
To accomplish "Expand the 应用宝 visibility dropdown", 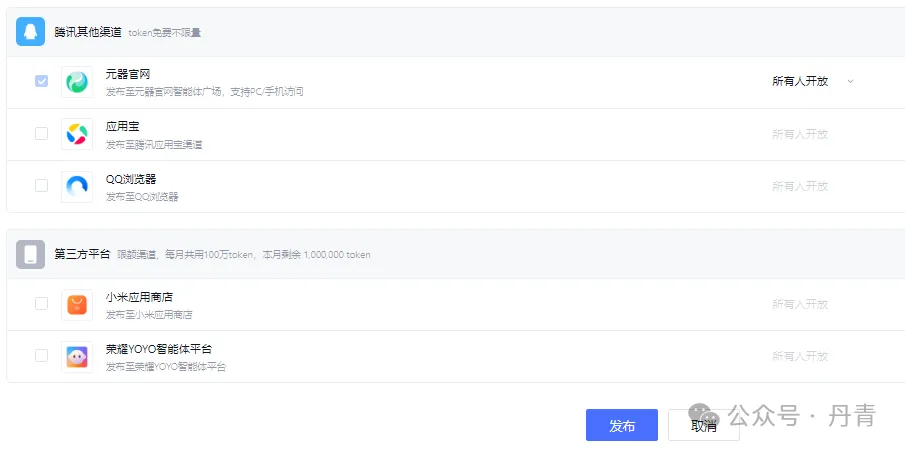I will 800,134.
